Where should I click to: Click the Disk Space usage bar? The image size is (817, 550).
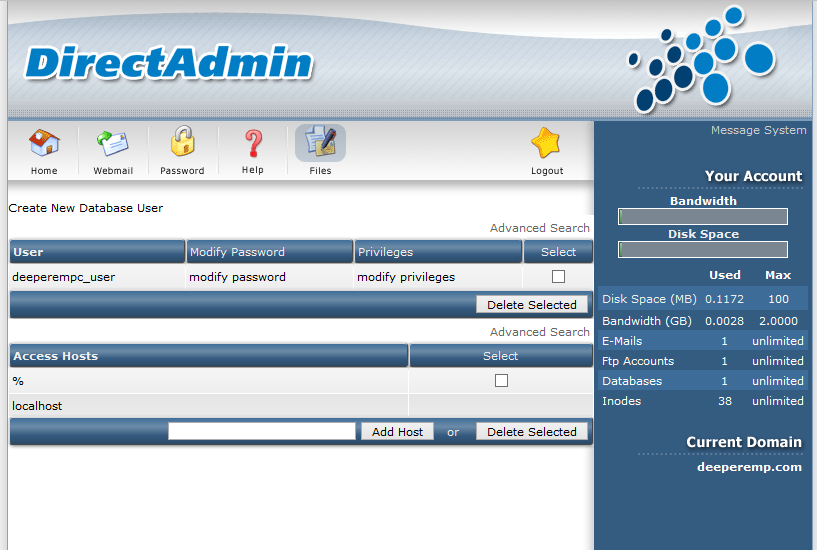click(703, 249)
